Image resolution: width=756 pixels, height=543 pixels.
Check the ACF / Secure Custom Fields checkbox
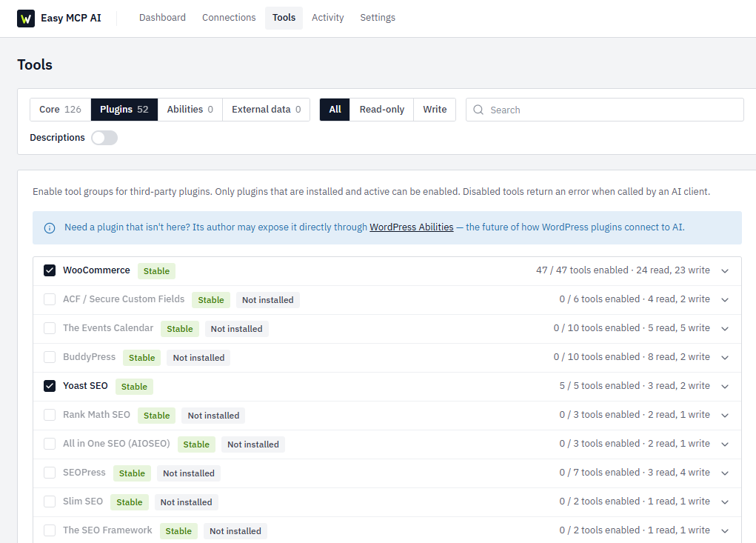click(x=50, y=299)
